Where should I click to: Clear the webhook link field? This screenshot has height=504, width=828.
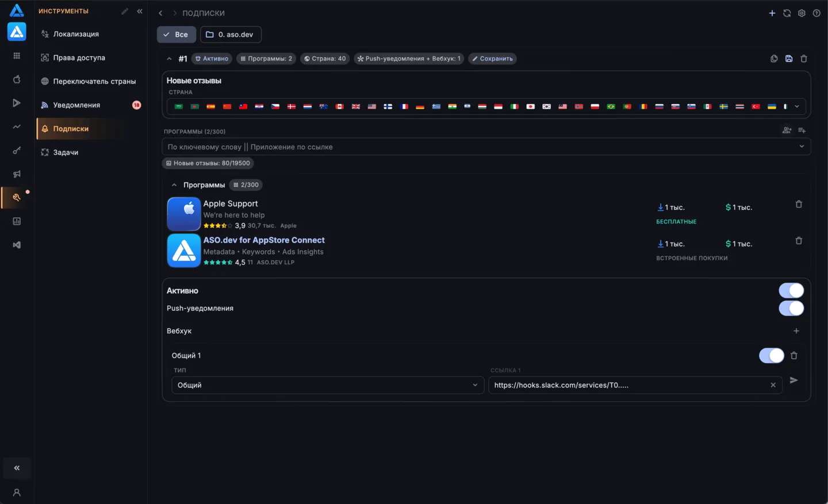(x=773, y=385)
